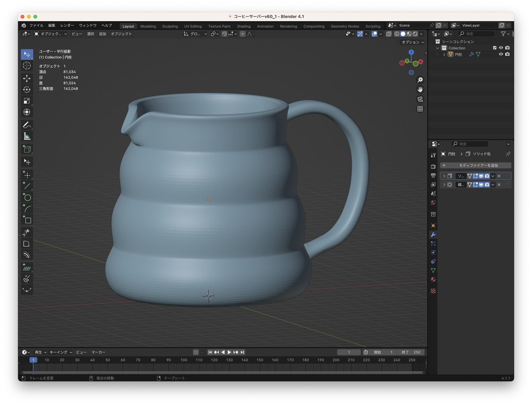Select the Rotate tool
This screenshot has height=405, width=532.
coord(27,90)
